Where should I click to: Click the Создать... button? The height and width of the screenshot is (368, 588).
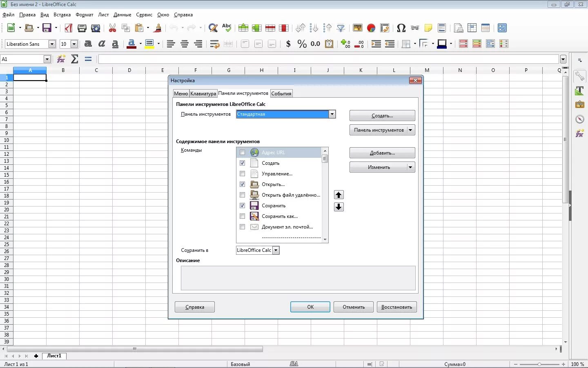tap(382, 116)
